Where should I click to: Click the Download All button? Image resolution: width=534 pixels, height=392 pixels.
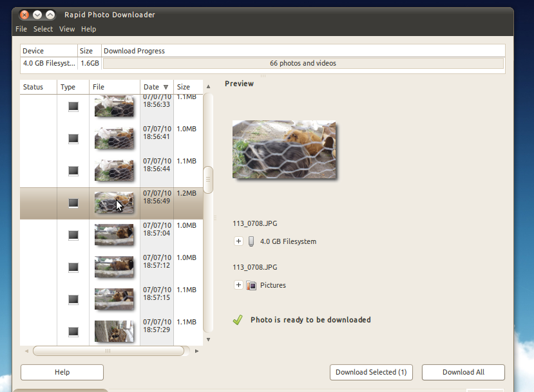(463, 372)
